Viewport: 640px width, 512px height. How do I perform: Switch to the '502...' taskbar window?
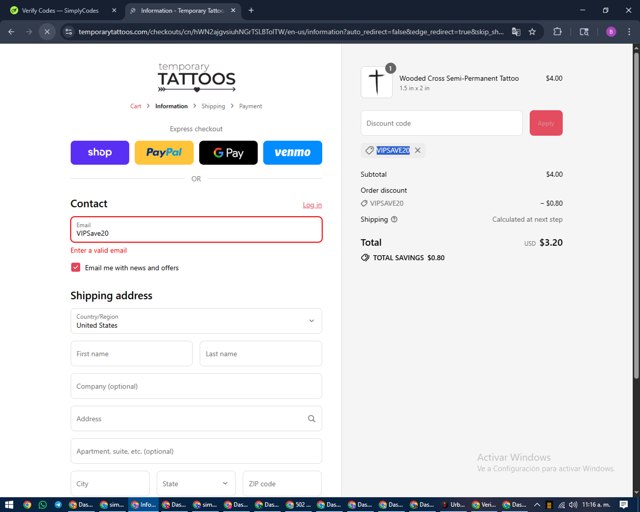click(x=298, y=505)
